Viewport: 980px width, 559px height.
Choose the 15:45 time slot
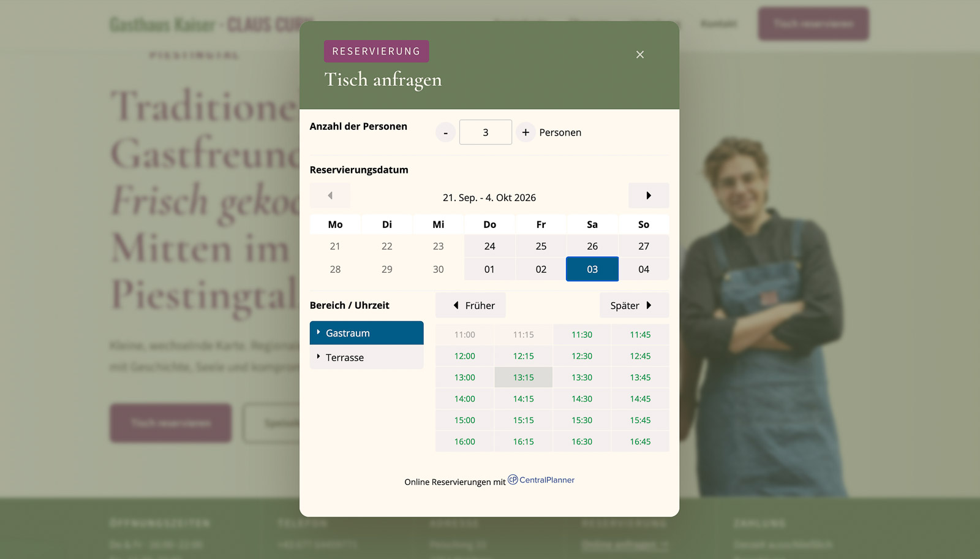coord(640,420)
